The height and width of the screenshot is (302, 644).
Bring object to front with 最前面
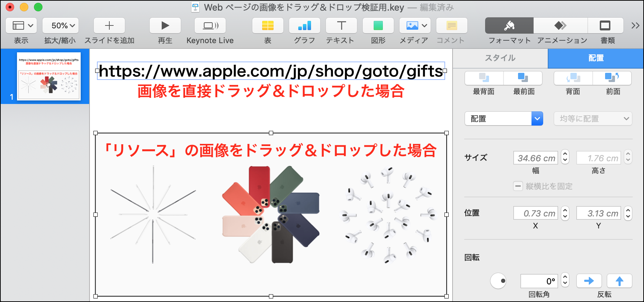[x=523, y=78]
